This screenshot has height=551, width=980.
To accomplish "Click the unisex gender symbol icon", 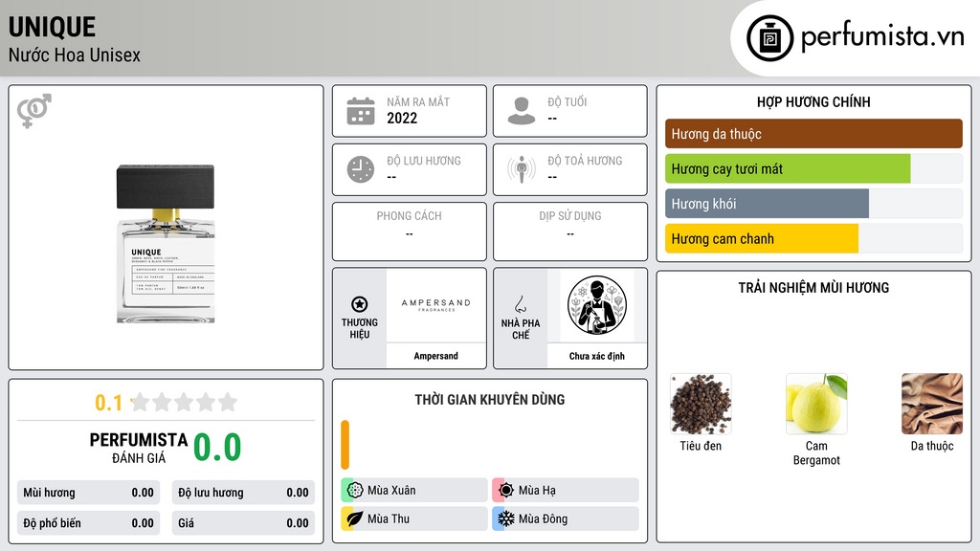I will pos(34,111).
